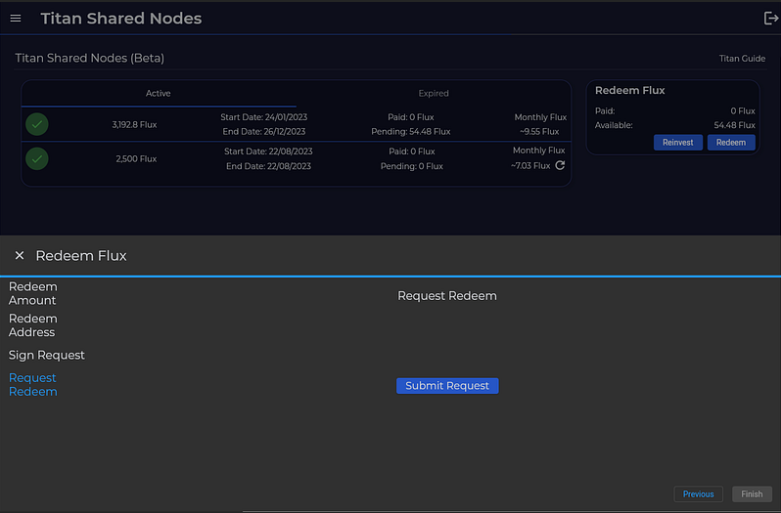781x513 pixels.
Task: Close the Redeem Flux dialog
Action: coord(19,256)
